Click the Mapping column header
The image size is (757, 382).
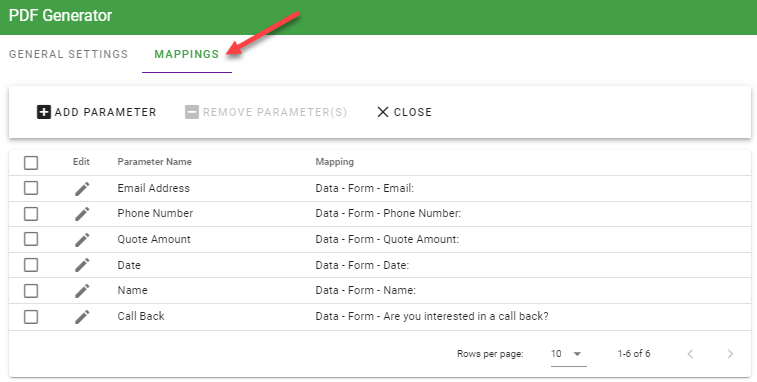335,162
